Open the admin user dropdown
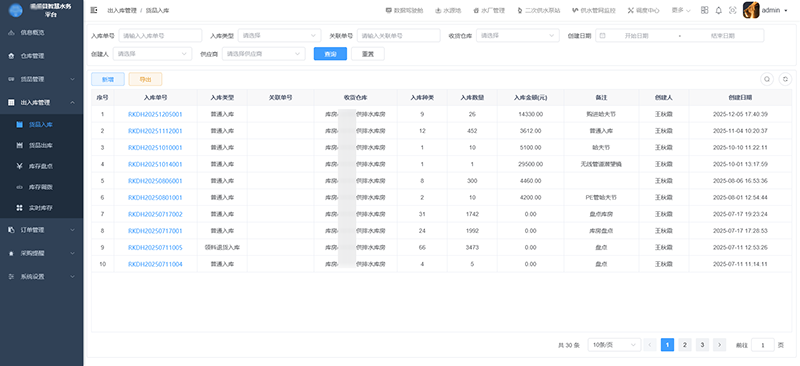Screen dimensions: 800x366 coord(774,10)
